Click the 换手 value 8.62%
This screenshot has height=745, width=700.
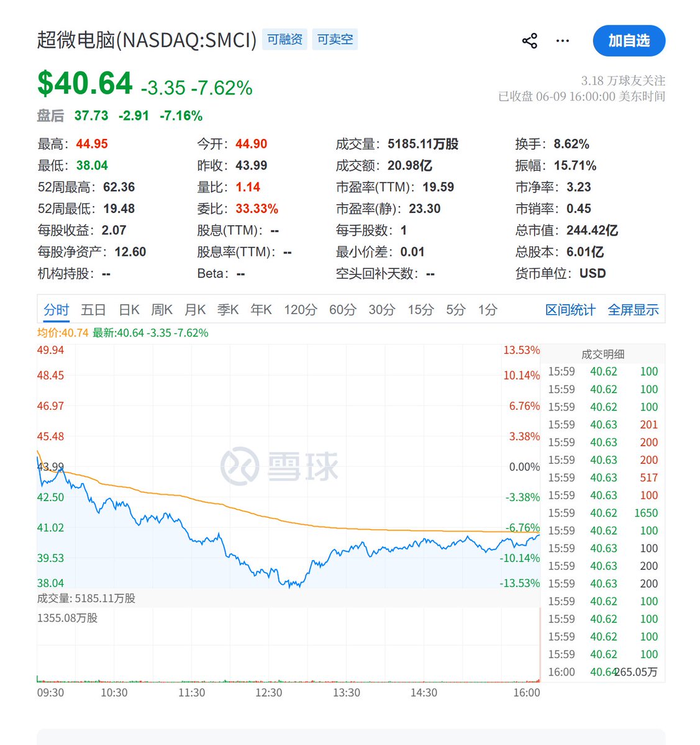[x=571, y=144]
